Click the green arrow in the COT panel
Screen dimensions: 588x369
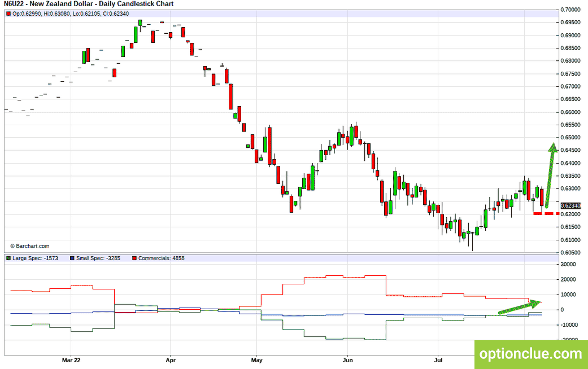tap(520, 306)
